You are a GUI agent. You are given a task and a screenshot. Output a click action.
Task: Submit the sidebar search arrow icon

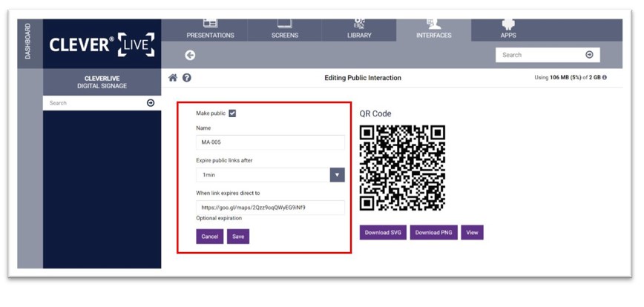(x=151, y=103)
